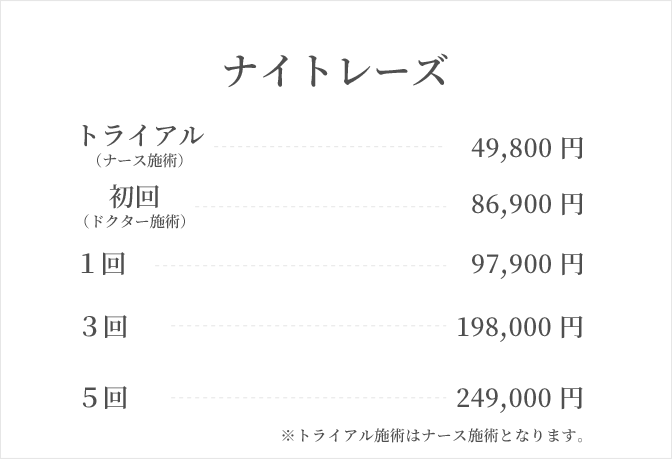Click the ※ mark starting the footnote
Viewport: 672px width, 459px height.
click(287, 436)
